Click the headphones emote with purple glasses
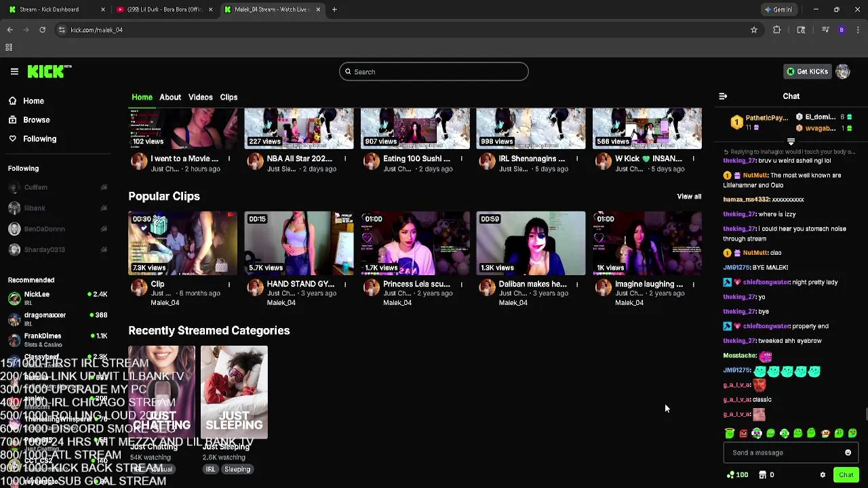The width and height of the screenshot is (868, 488). tap(757, 434)
